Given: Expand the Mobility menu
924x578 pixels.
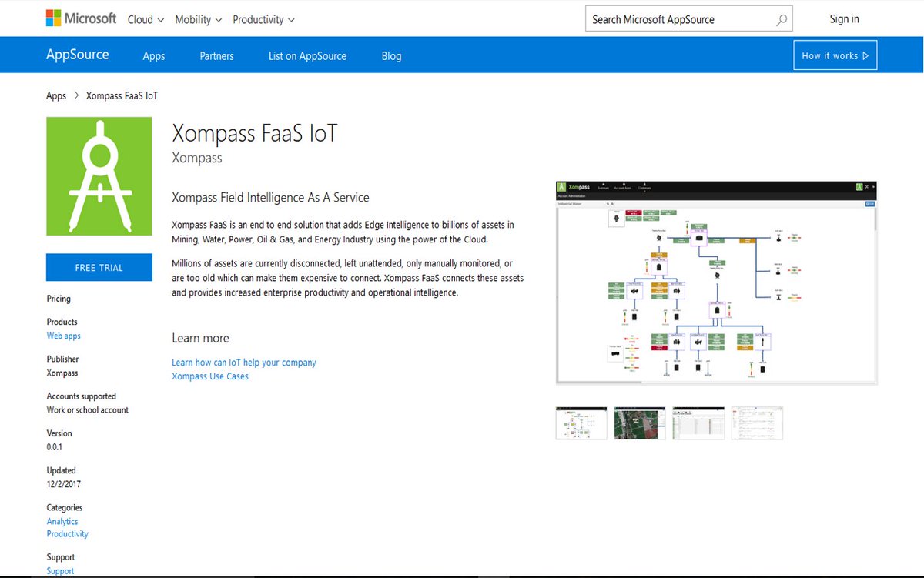Looking at the screenshot, I should click(x=198, y=19).
